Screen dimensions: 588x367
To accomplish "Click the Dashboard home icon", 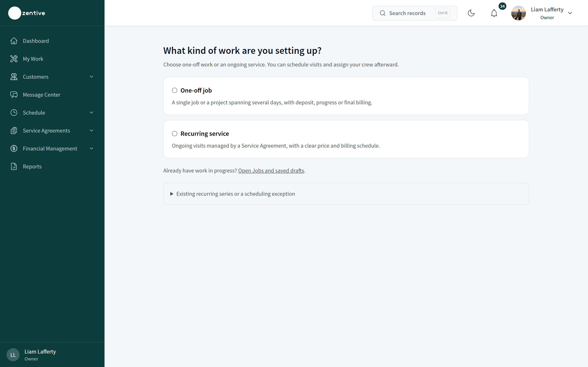I will point(14,41).
